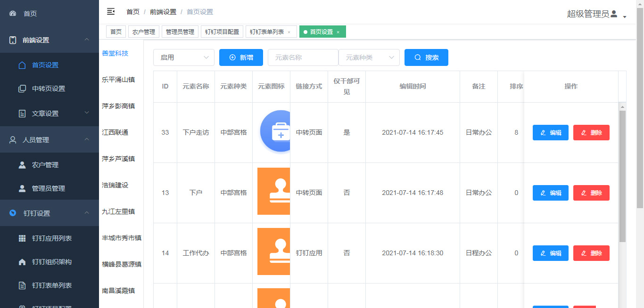Delete the 下户走访 row
Viewport: 644px width, 308px height.
591,133
